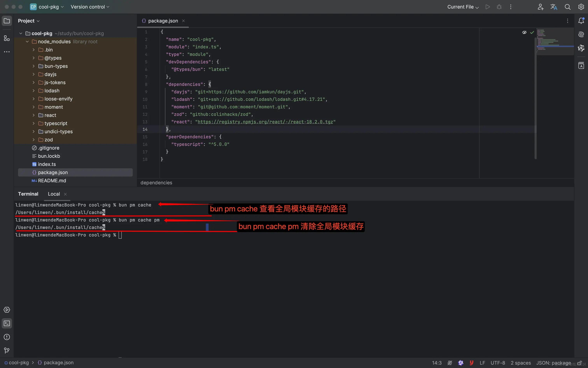Toggle the Terminal tool window icon
Image resolution: width=588 pixels, height=368 pixels.
pyautogui.click(x=7, y=323)
